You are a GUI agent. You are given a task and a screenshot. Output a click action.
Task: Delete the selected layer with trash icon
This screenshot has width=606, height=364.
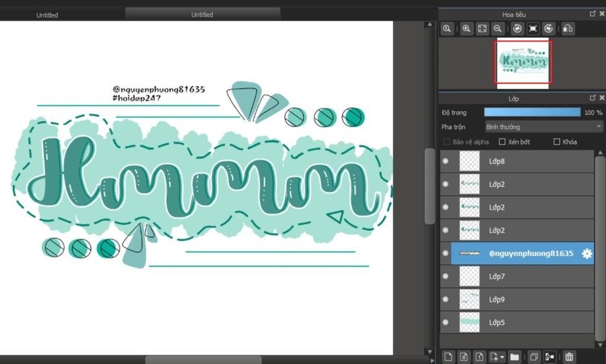(569, 357)
